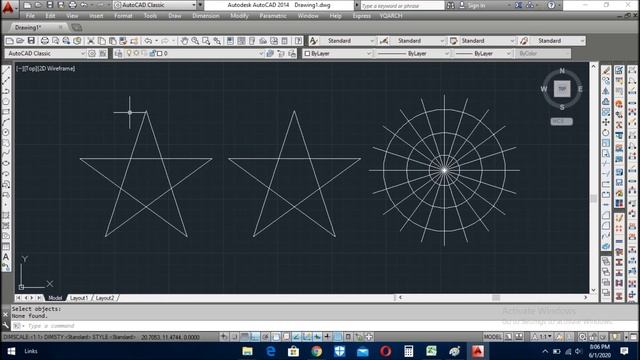Click the vertical scrollbar thumb
The width and height of the screenshot is (640, 360).
tap(593, 198)
